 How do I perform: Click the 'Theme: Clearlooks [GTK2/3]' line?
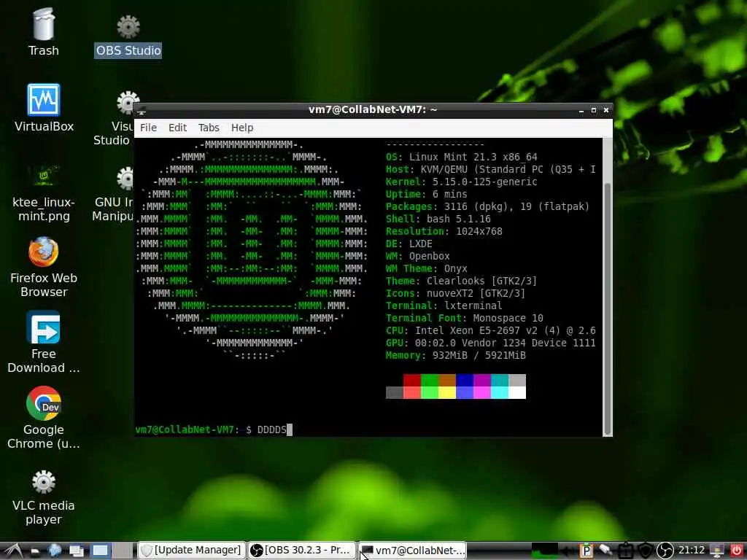(461, 281)
